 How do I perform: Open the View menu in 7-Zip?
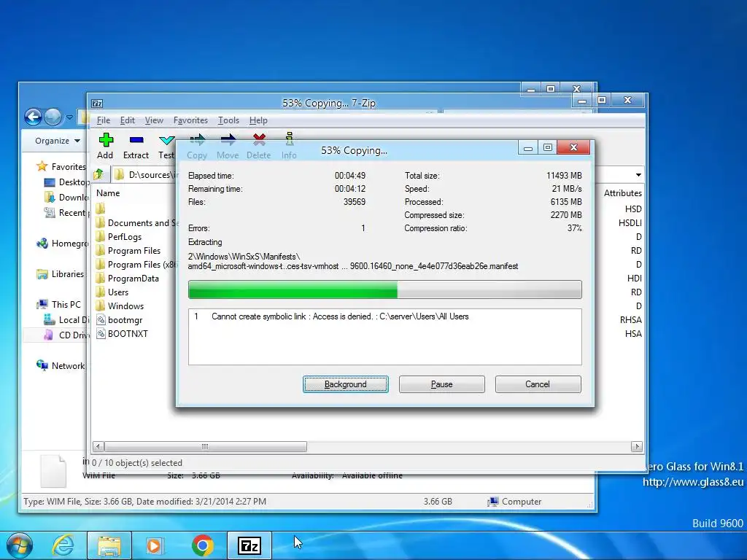(x=154, y=120)
